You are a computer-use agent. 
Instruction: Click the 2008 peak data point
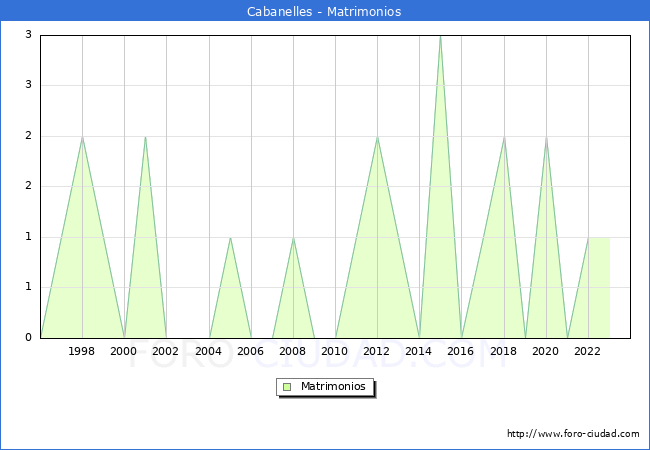[293, 237]
